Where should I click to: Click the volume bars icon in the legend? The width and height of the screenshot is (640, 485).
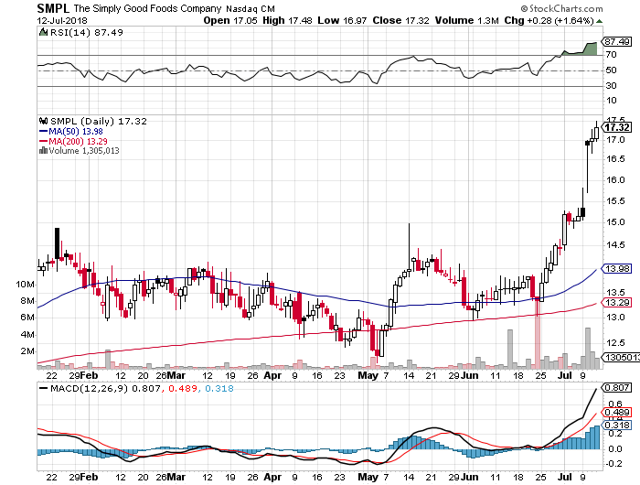click(x=43, y=151)
